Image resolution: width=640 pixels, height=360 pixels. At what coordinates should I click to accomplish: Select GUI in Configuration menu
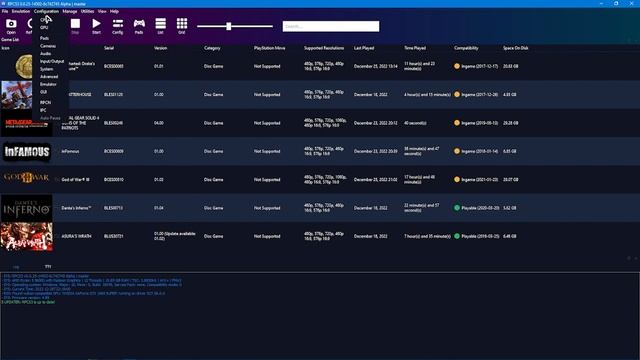click(43, 92)
